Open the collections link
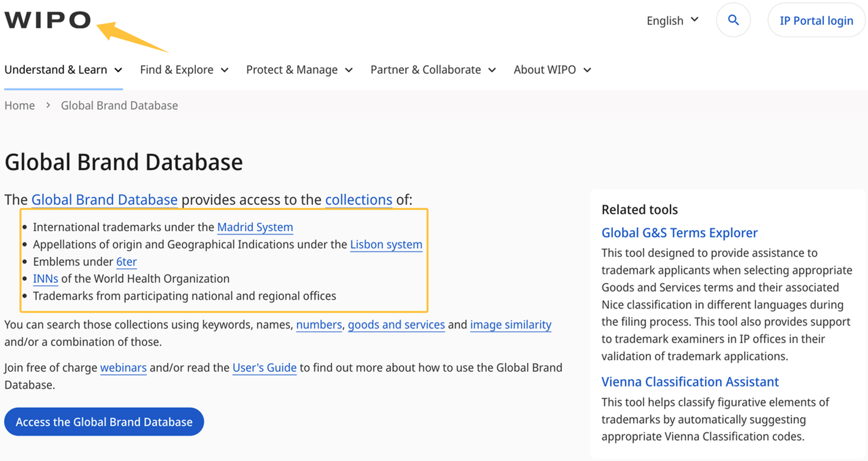Screen dimensions: 868x461 coord(359,200)
